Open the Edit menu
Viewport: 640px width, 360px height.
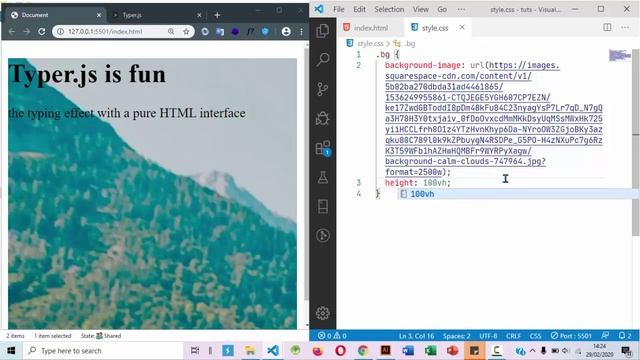pyautogui.click(x=359, y=9)
